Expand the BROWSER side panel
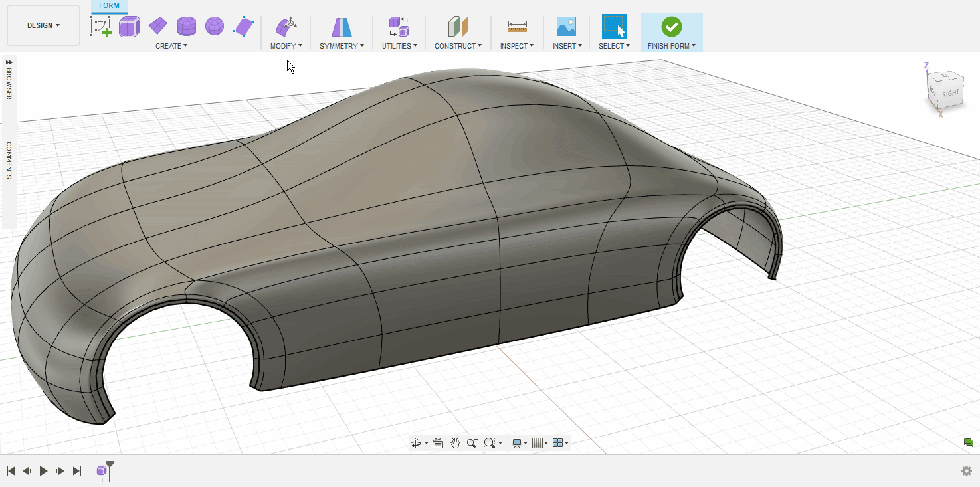 (9, 80)
